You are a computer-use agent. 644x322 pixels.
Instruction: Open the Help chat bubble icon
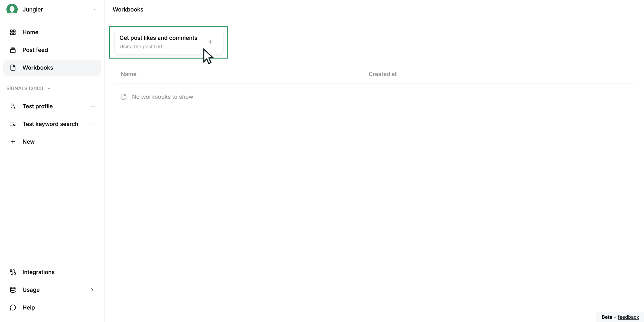13,308
